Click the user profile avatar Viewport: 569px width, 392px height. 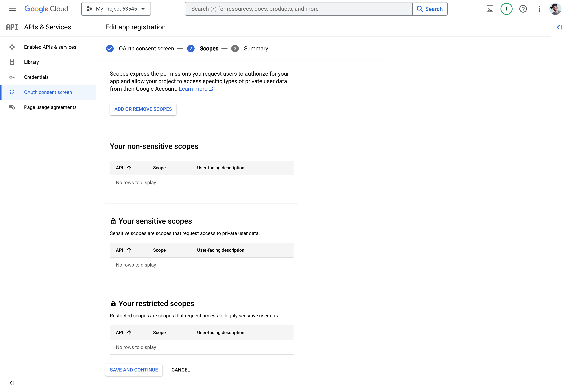(x=556, y=9)
